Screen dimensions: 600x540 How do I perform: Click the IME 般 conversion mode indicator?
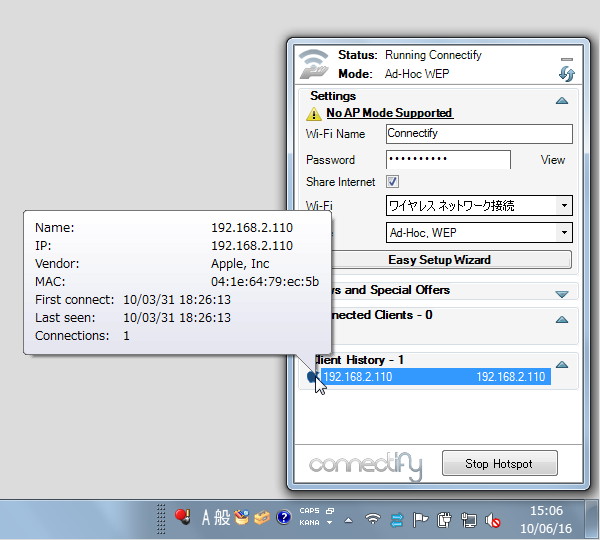222,518
